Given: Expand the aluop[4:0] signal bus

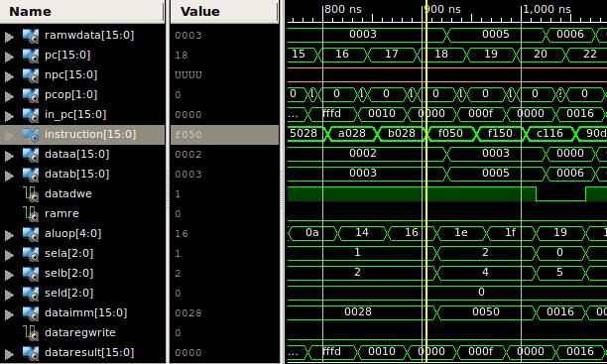Looking at the screenshot, I should tap(9, 235).
